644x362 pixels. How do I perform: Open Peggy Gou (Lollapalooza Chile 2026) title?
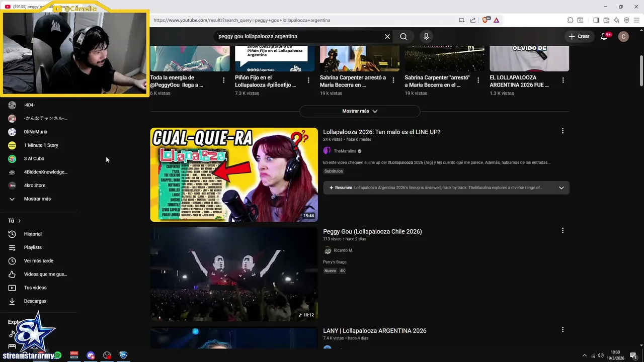coord(372,231)
